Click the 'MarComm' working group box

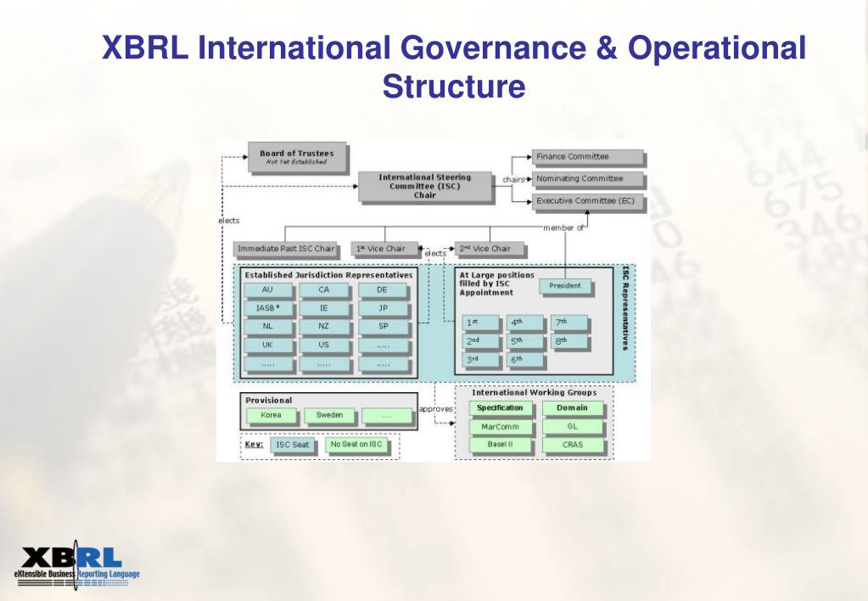pos(500,426)
